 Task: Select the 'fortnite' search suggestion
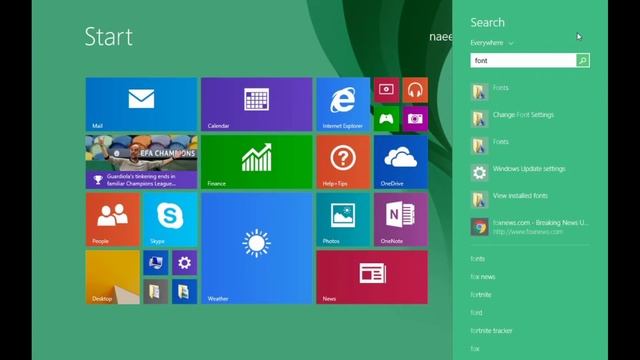481,295
